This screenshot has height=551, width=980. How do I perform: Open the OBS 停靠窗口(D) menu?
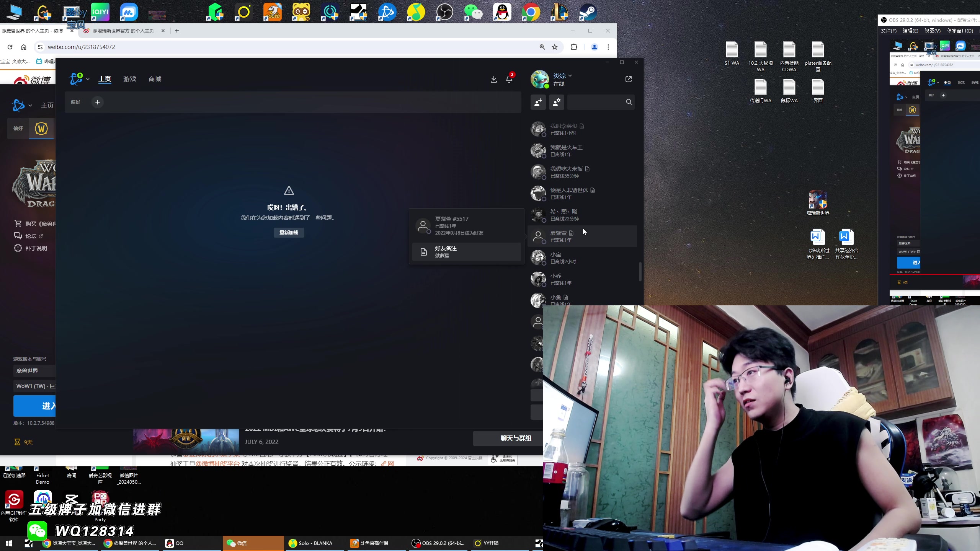(960, 31)
